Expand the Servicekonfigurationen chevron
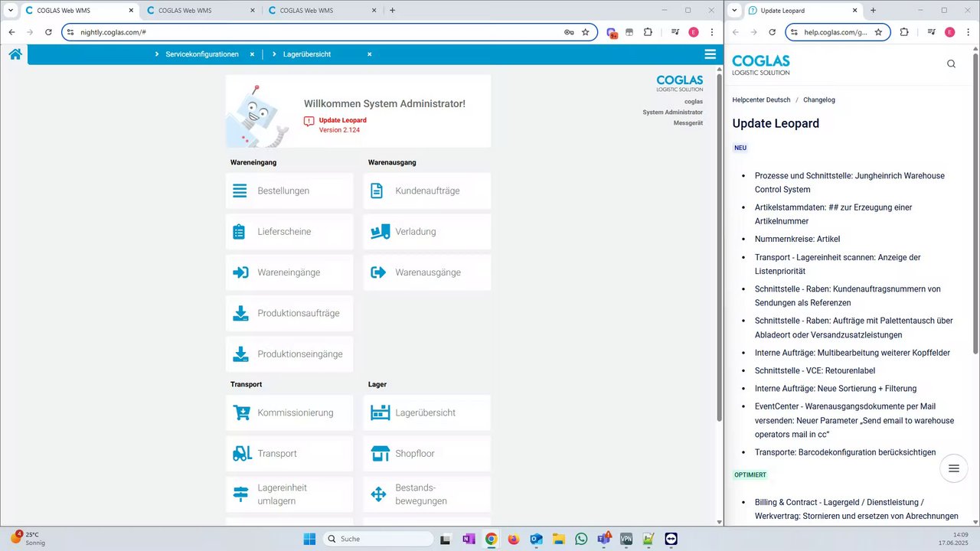 (x=157, y=54)
